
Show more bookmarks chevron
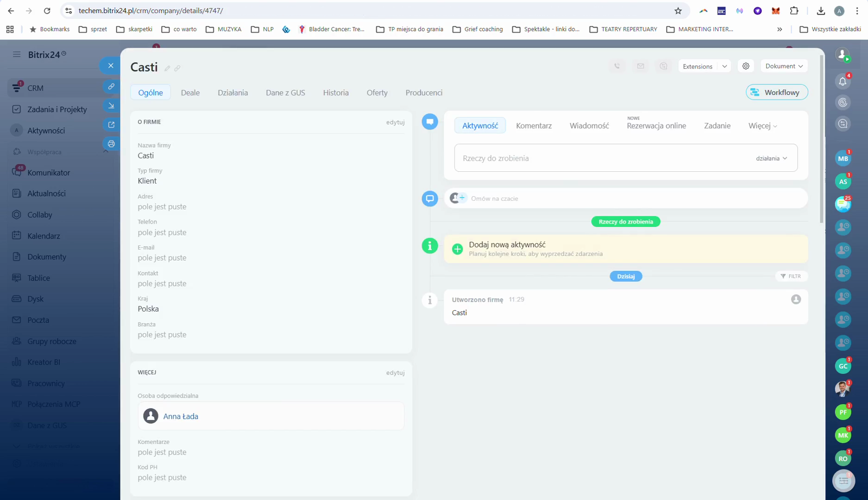click(x=780, y=29)
